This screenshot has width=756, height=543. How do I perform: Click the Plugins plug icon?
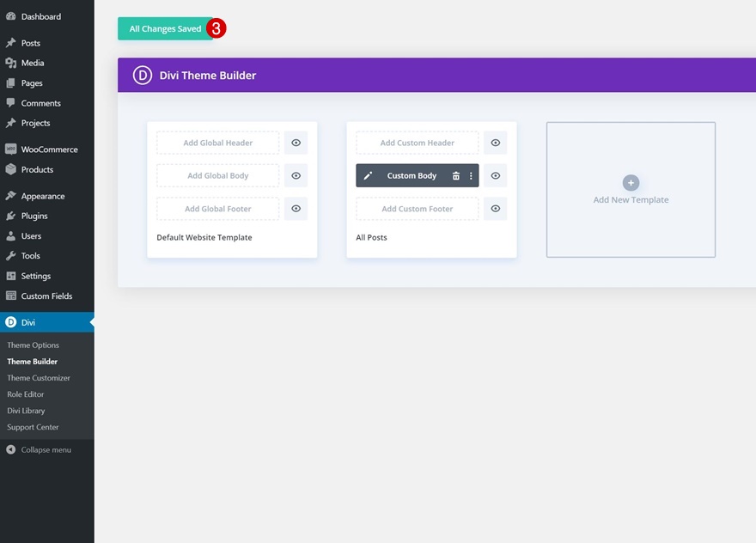click(10, 216)
